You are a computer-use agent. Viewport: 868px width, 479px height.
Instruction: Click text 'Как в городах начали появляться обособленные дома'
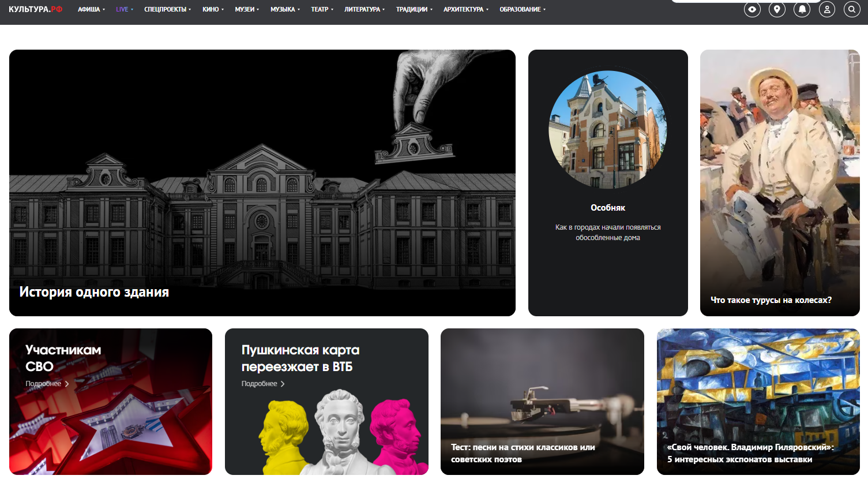[x=608, y=233]
